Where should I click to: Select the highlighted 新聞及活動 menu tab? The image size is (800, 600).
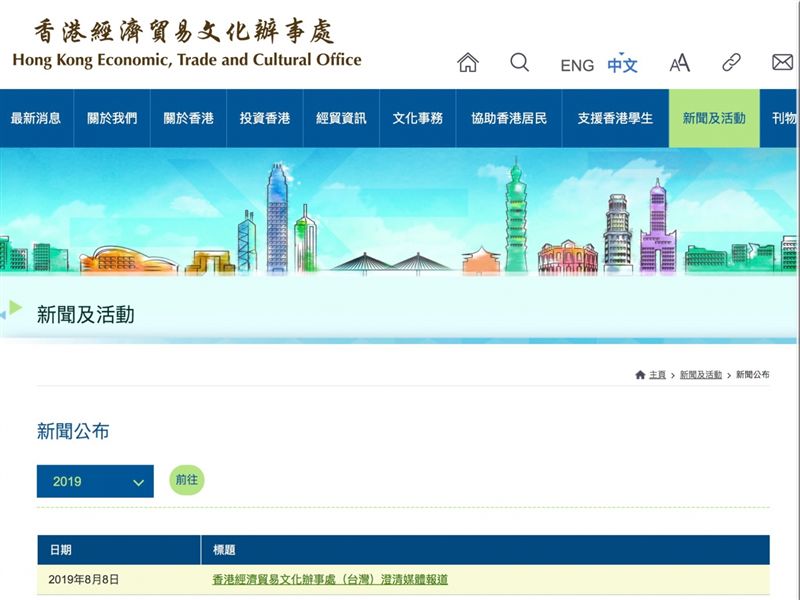[714, 118]
